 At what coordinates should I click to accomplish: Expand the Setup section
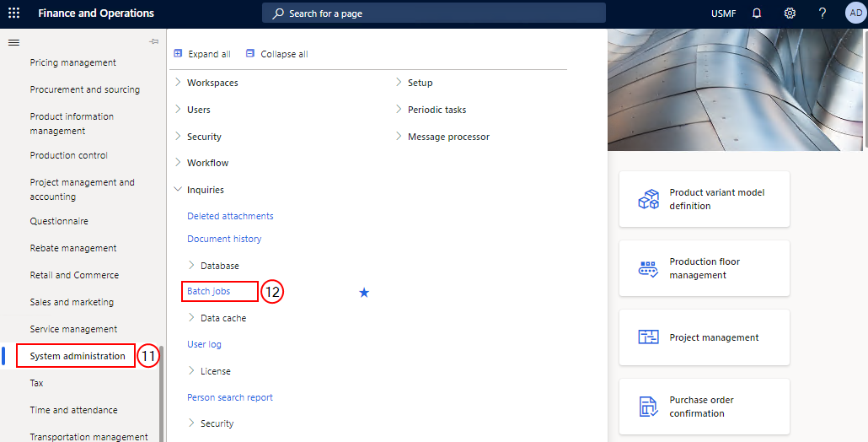click(399, 82)
